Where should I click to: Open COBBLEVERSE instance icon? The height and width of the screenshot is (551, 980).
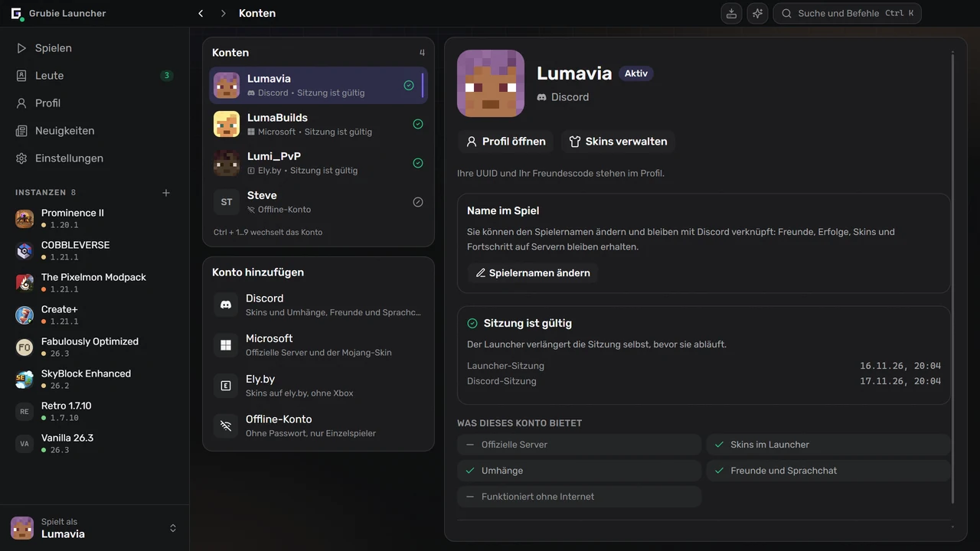(x=24, y=251)
